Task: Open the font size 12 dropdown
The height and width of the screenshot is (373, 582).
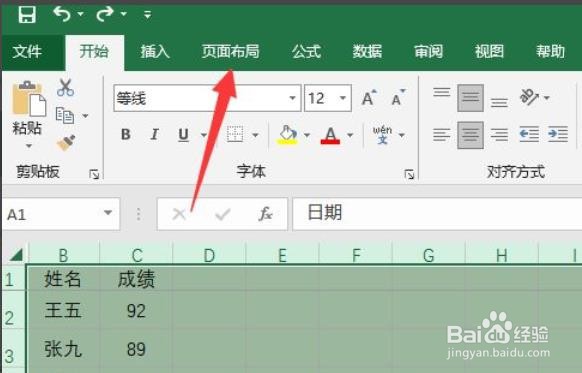Action: click(343, 98)
